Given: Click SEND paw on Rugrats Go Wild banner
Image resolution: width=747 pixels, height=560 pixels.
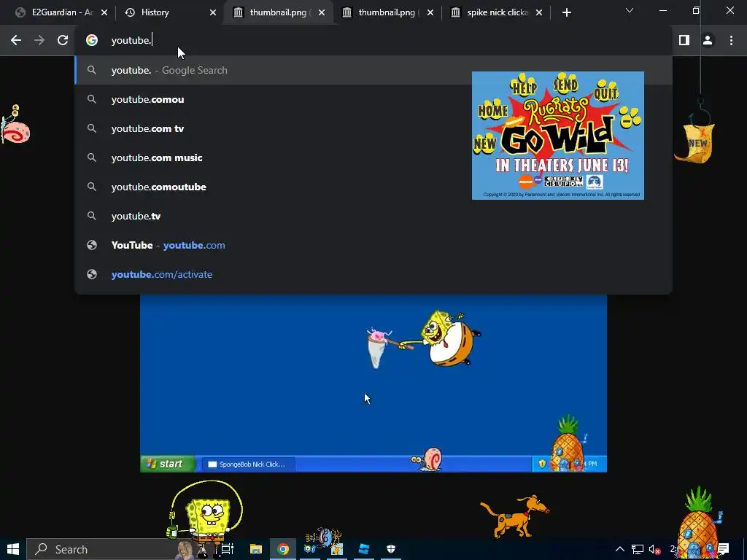Looking at the screenshot, I should 565,83.
